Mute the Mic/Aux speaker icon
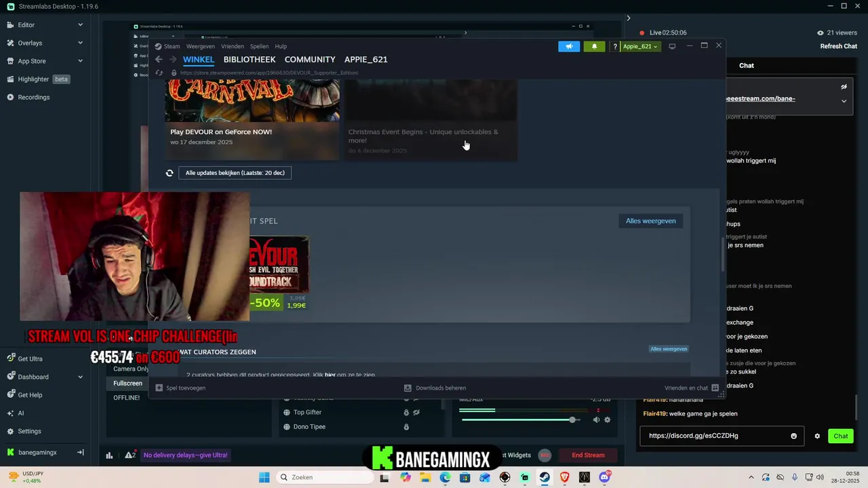Image resolution: width=868 pixels, height=488 pixels. point(596,420)
